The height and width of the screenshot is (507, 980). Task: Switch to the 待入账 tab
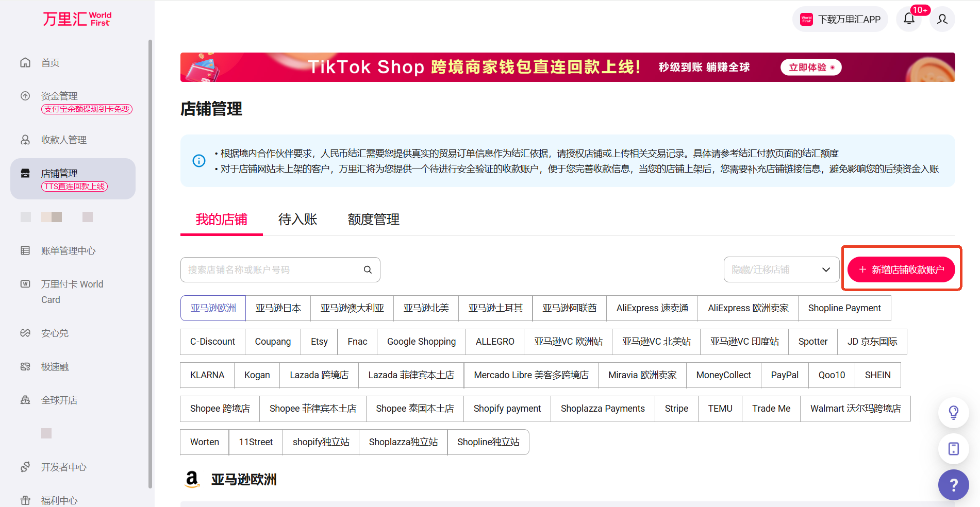(297, 219)
